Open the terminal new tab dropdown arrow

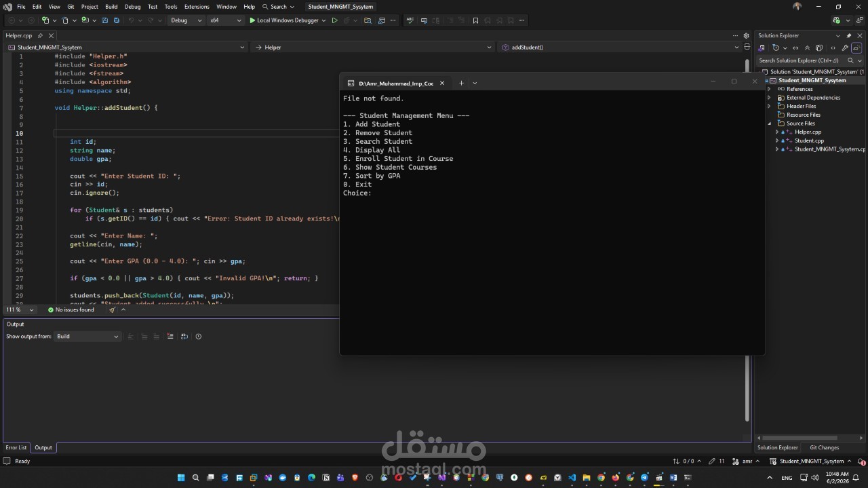[475, 83]
